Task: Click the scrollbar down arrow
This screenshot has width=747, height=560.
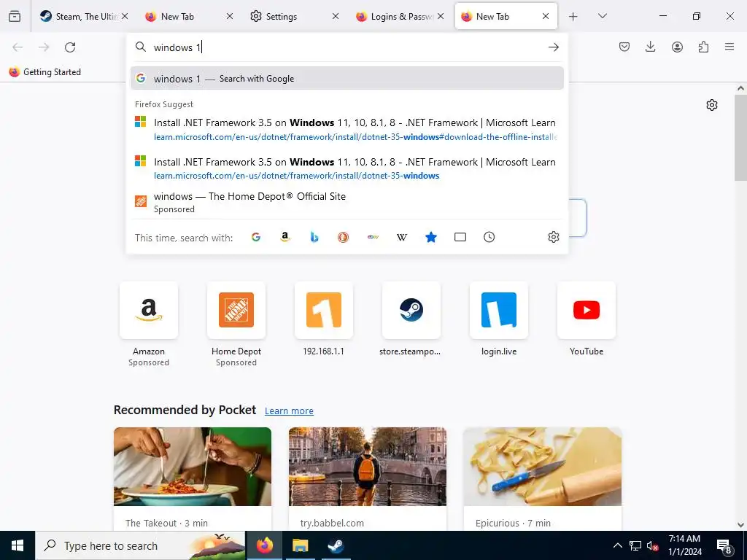Action: click(x=740, y=525)
